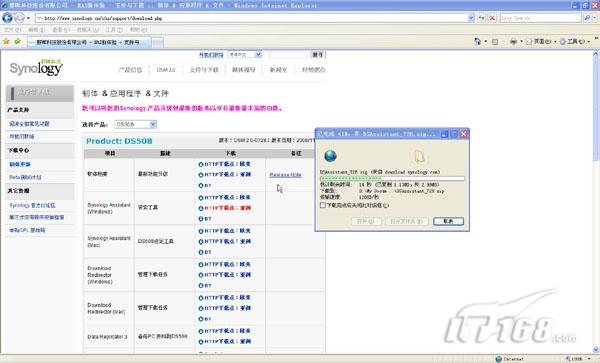This screenshot has height=363, width=600.
Task: Click the folder icon in the download dialog
Action: click(419, 156)
